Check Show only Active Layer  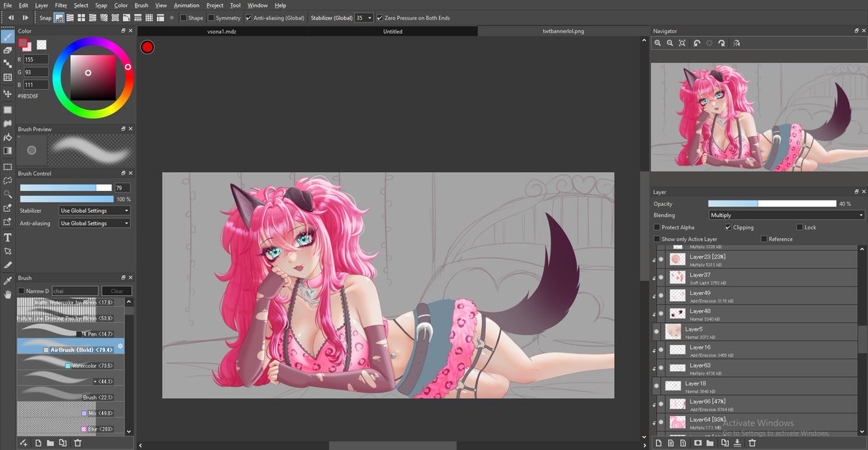coord(657,239)
